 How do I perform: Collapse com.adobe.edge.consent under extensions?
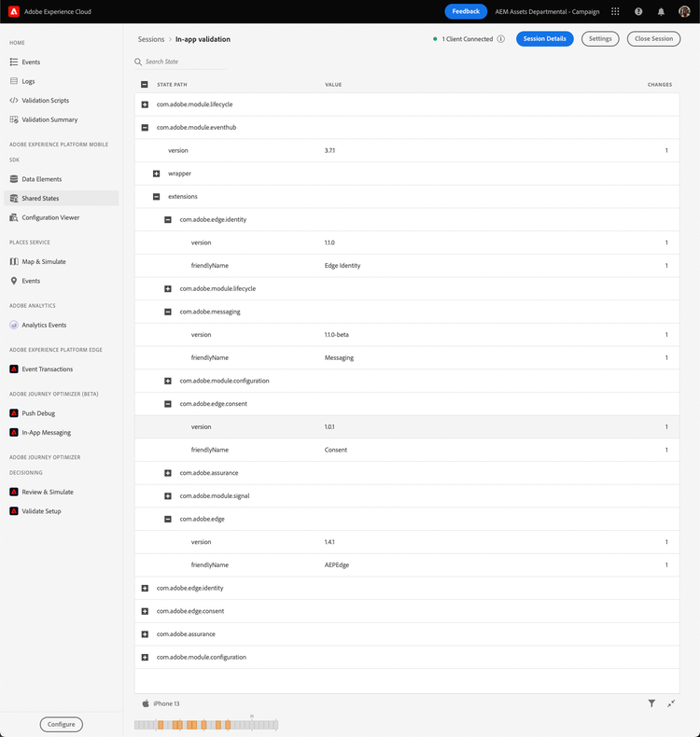pyautogui.click(x=168, y=404)
